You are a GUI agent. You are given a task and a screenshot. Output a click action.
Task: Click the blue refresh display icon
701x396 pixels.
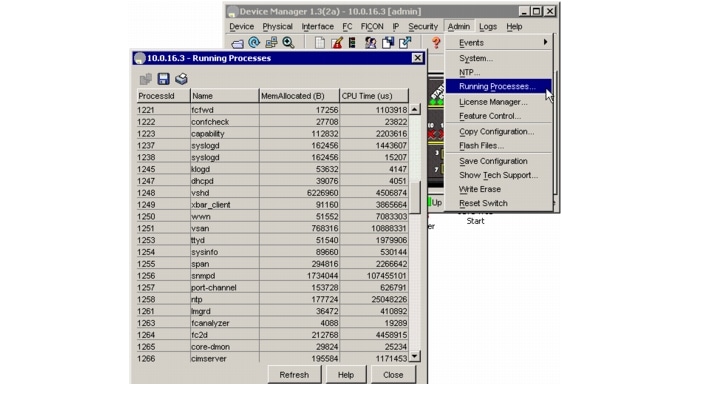tap(254, 42)
